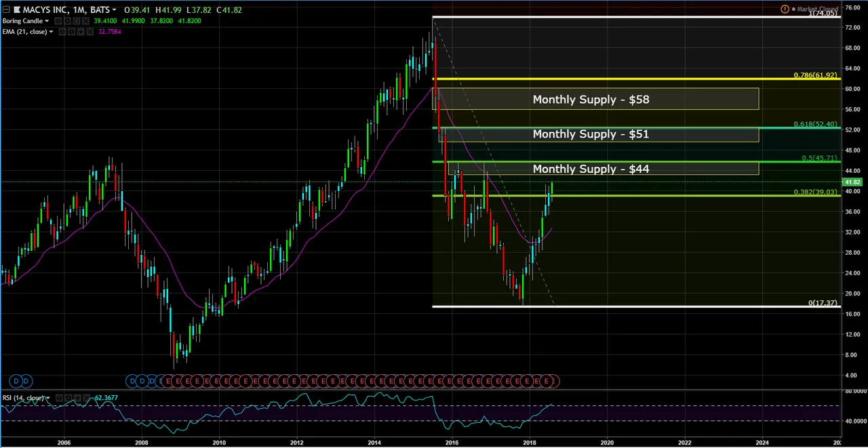View Boring Candle source code braces icon
Screen dimensions: 868x448
(77, 21)
